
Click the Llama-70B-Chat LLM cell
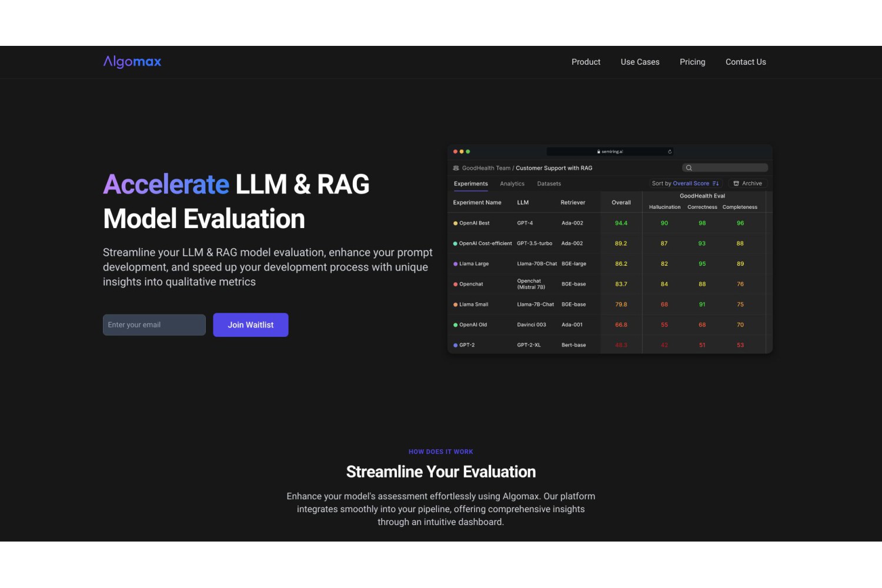coord(537,264)
